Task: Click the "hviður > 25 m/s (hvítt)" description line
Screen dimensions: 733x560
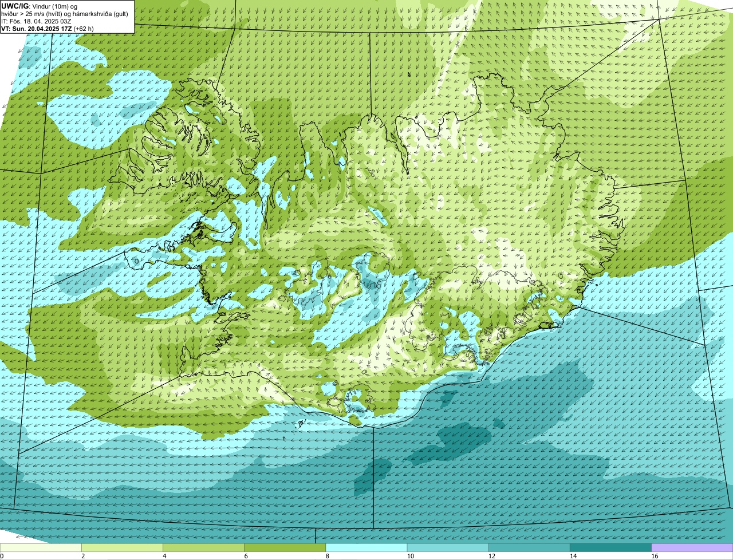Action: (66, 14)
